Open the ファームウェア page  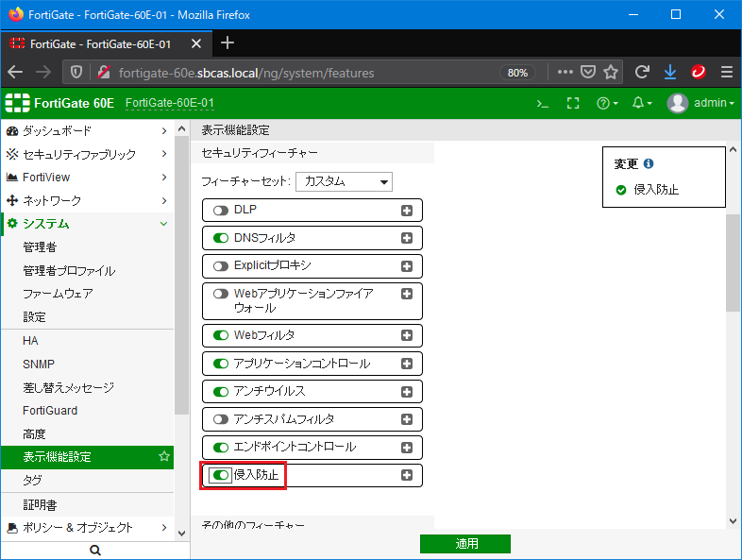(x=58, y=294)
